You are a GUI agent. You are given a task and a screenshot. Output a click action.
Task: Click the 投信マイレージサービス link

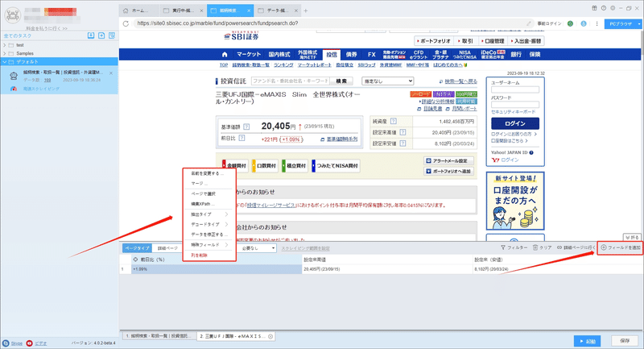(271, 205)
